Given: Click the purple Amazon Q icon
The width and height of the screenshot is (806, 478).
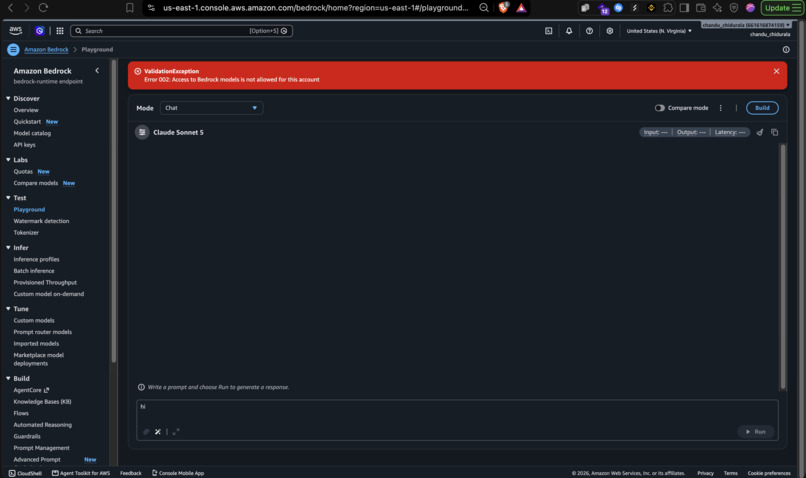Looking at the screenshot, I should (40, 31).
